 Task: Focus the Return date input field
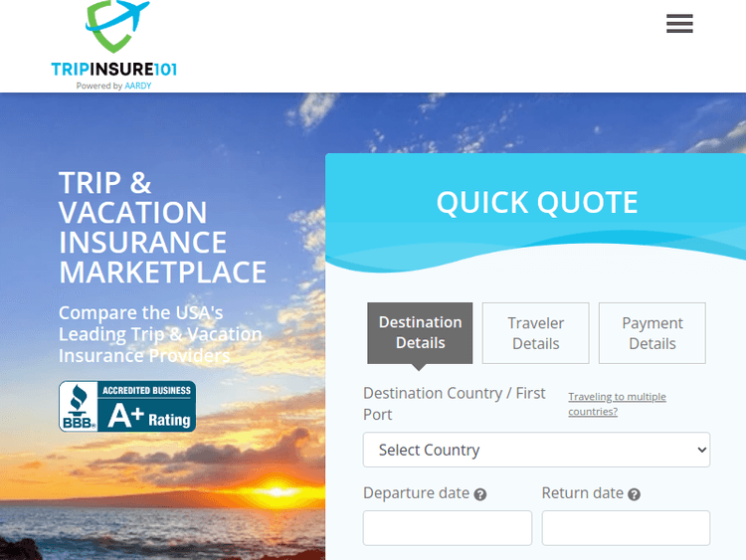(x=625, y=528)
